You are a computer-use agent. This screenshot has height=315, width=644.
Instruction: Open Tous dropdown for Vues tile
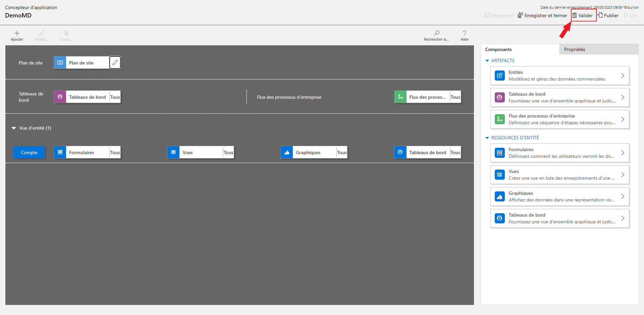(x=228, y=152)
